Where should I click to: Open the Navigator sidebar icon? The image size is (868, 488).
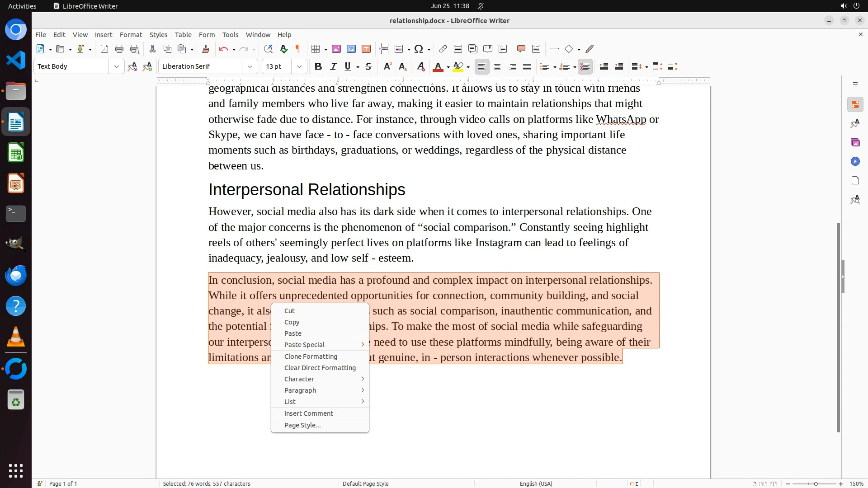click(x=855, y=161)
